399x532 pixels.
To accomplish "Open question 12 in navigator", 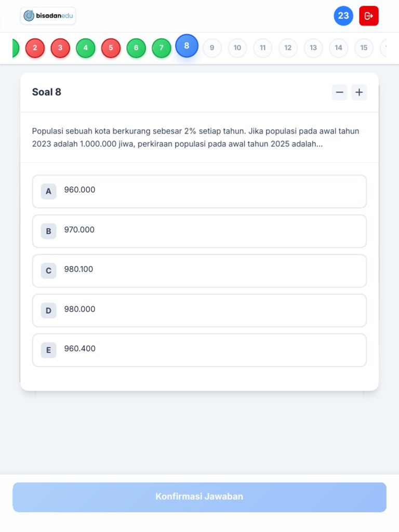I will tap(288, 48).
